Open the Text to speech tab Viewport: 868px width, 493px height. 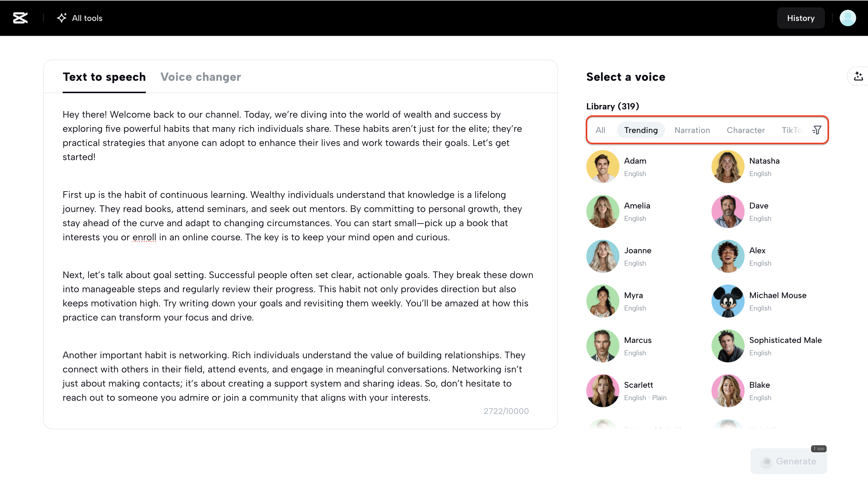click(104, 77)
